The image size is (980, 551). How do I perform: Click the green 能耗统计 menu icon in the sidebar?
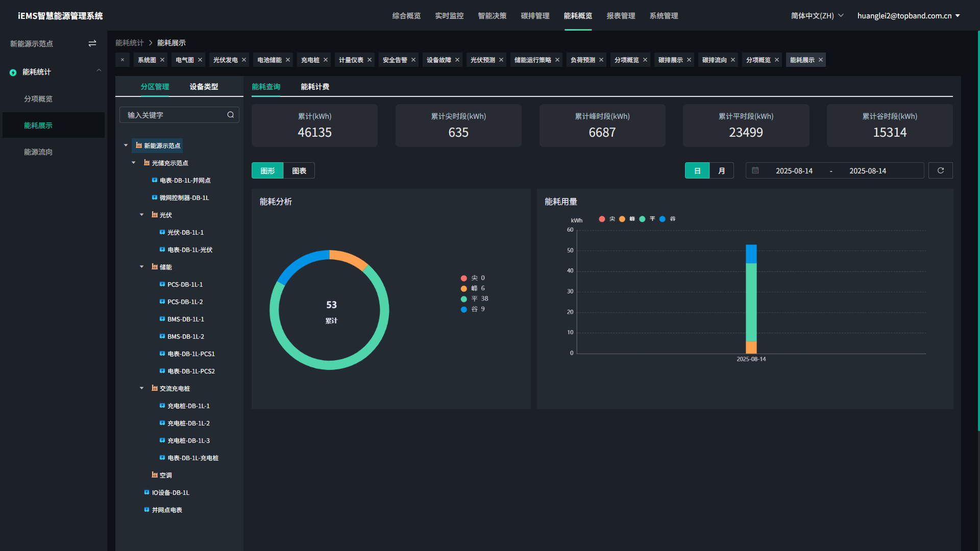[x=13, y=72]
